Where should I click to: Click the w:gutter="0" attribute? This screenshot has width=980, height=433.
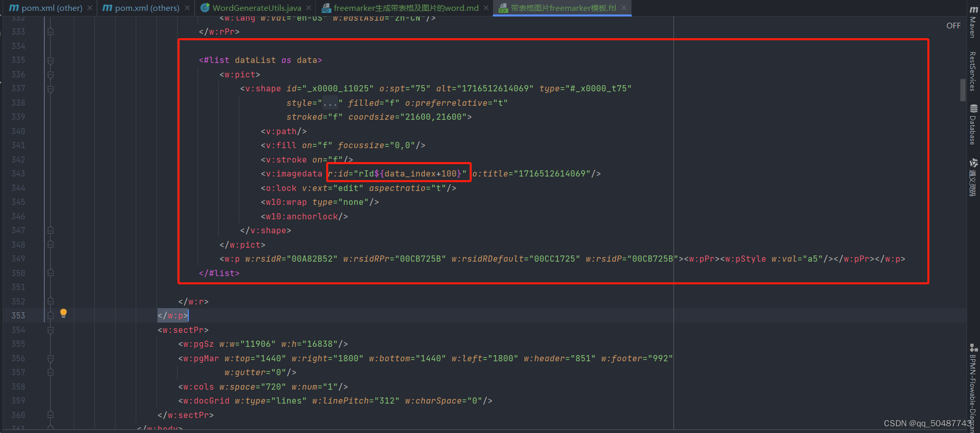(255, 373)
